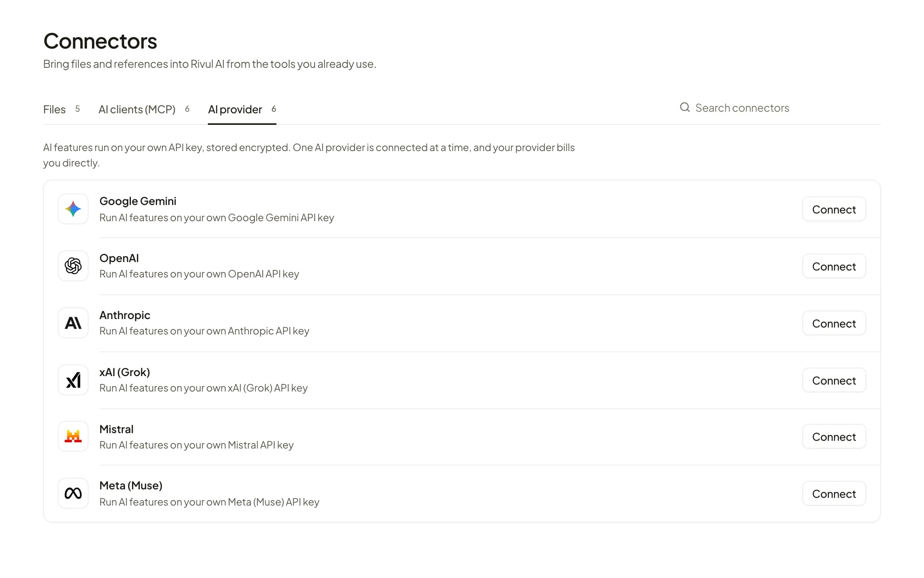Select the AI provider tab

[242, 109]
